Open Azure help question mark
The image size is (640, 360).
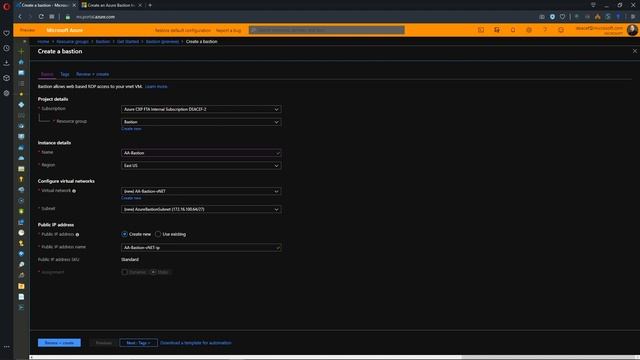(545, 30)
